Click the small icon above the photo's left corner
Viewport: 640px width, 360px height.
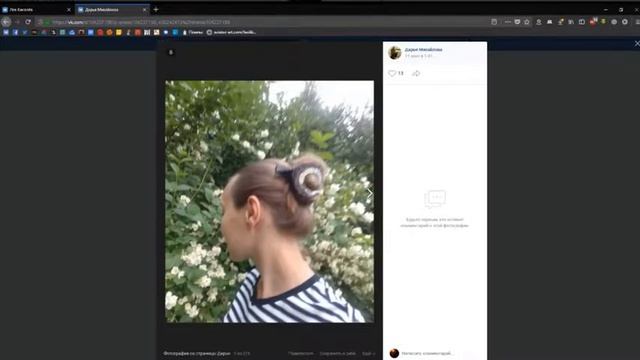[171, 52]
